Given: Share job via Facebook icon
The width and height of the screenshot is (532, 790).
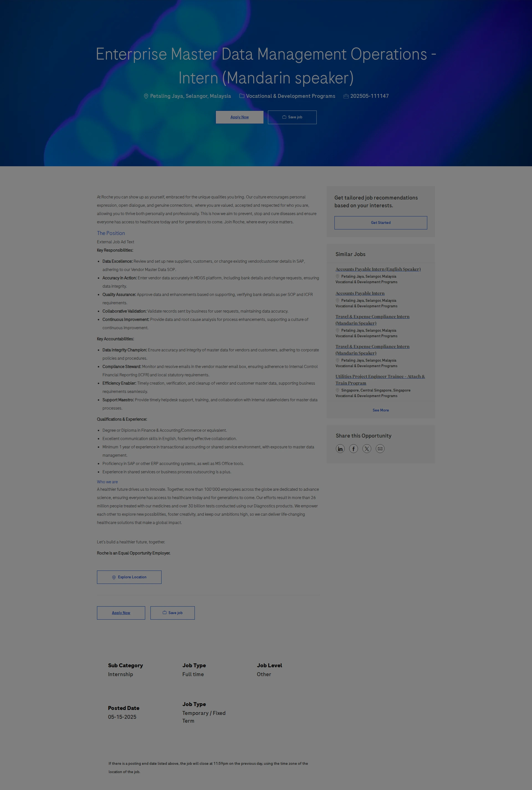Looking at the screenshot, I should (353, 449).
